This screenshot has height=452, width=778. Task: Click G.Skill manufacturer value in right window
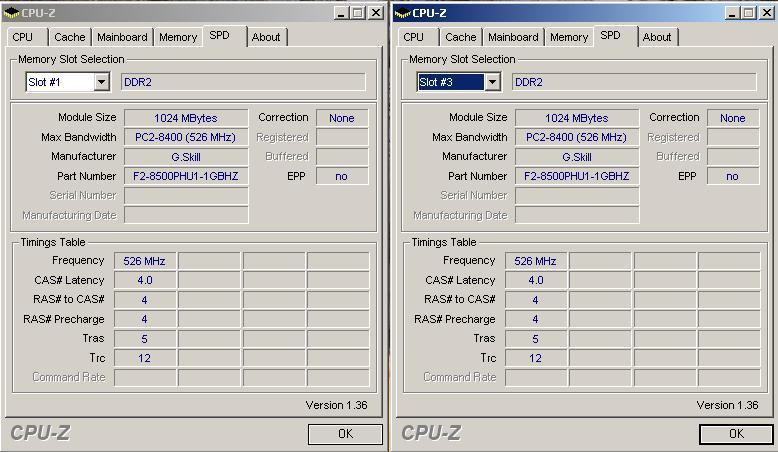[577, 157]
